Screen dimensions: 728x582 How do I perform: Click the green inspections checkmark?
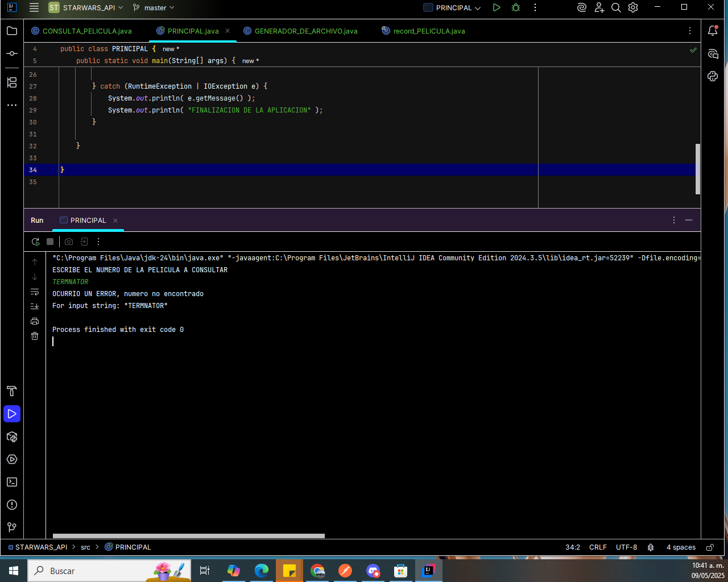click(693, 50)
